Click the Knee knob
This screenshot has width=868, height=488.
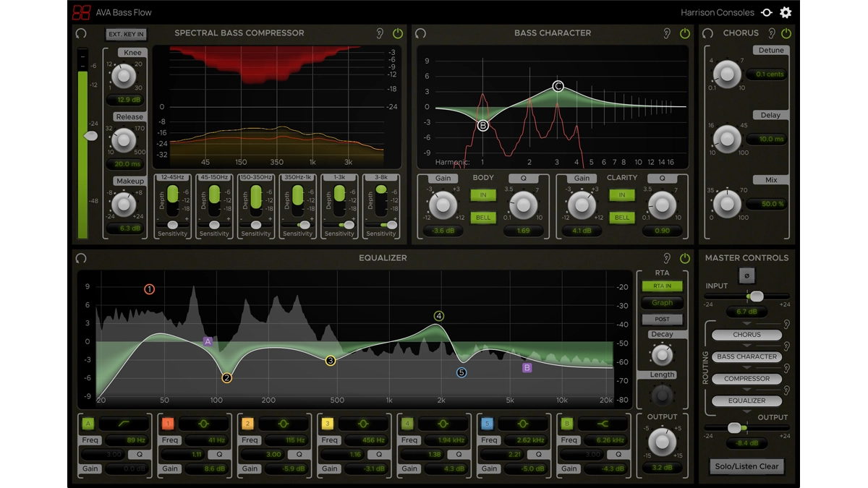coord(124,76)
